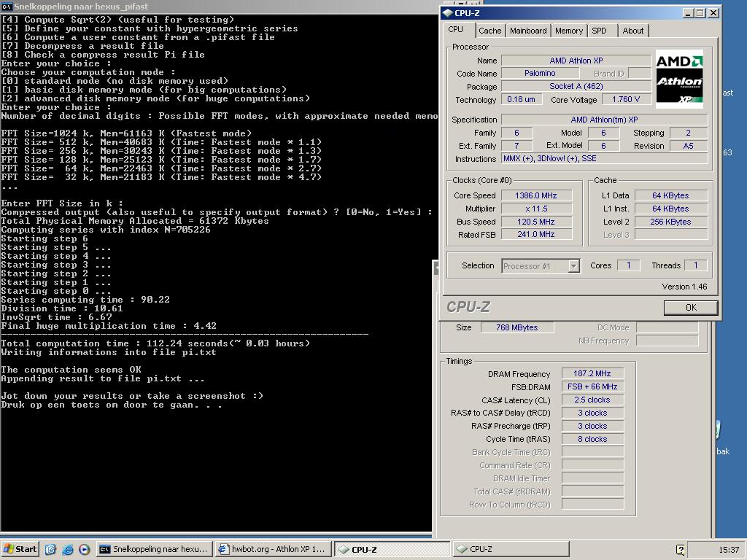Select the CPU tab
Viewport: 747px width, 560px height.
[x=455, y=29]
